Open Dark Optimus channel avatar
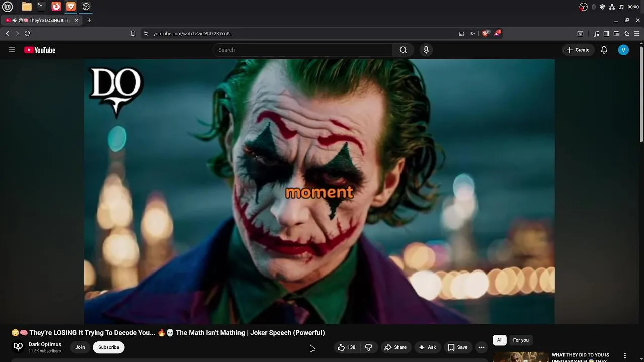Viewport: 644px width, 362px height. tap(18, 347)
